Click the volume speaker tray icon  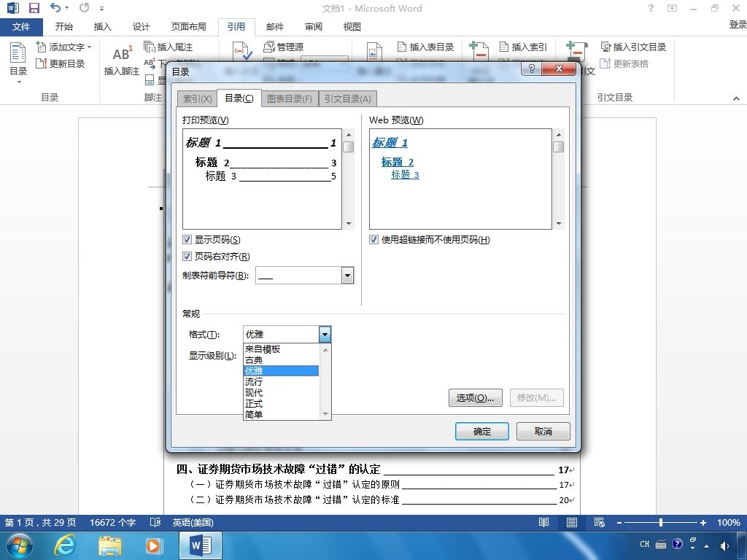(724, 545)
